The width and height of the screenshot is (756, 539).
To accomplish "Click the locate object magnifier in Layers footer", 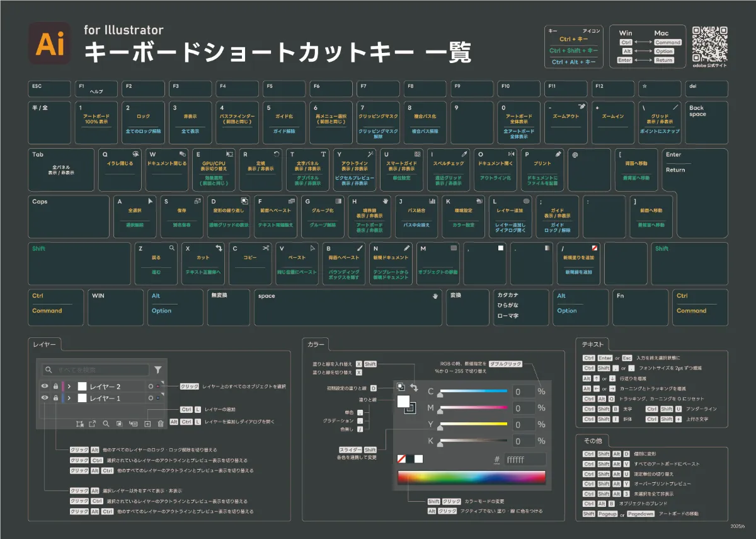I will [106, 424].
